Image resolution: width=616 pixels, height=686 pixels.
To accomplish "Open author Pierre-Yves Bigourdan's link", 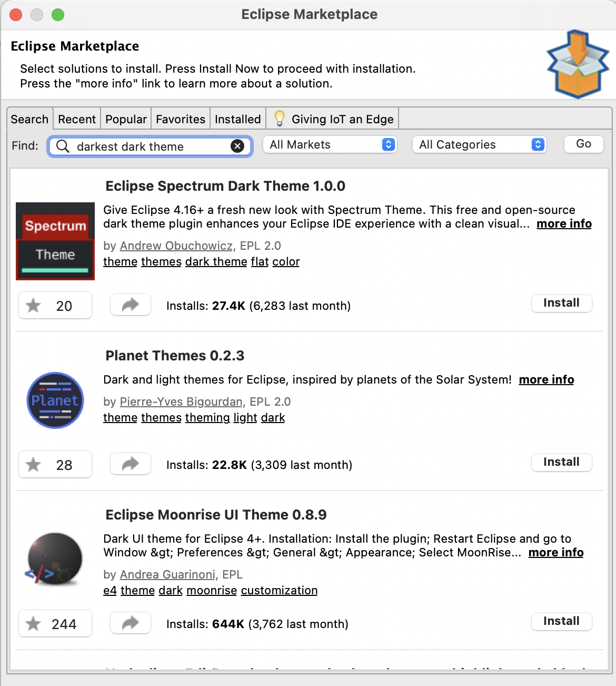I will tap(181, 401).
